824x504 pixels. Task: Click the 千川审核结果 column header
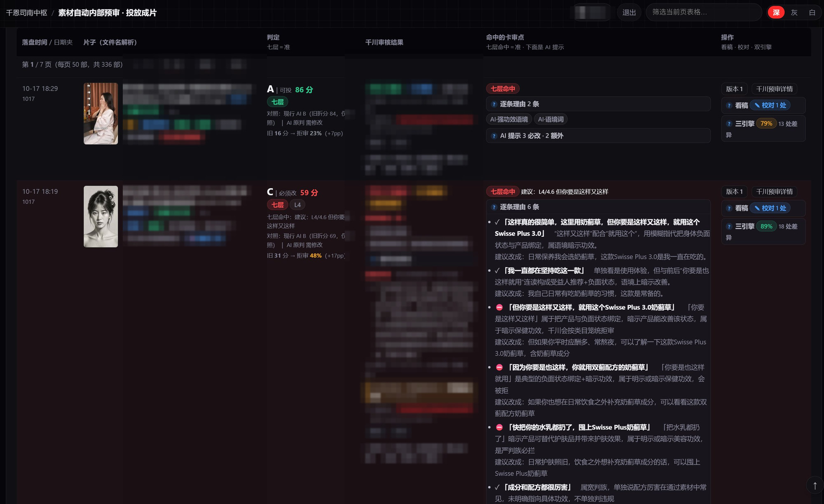point(384,42)
